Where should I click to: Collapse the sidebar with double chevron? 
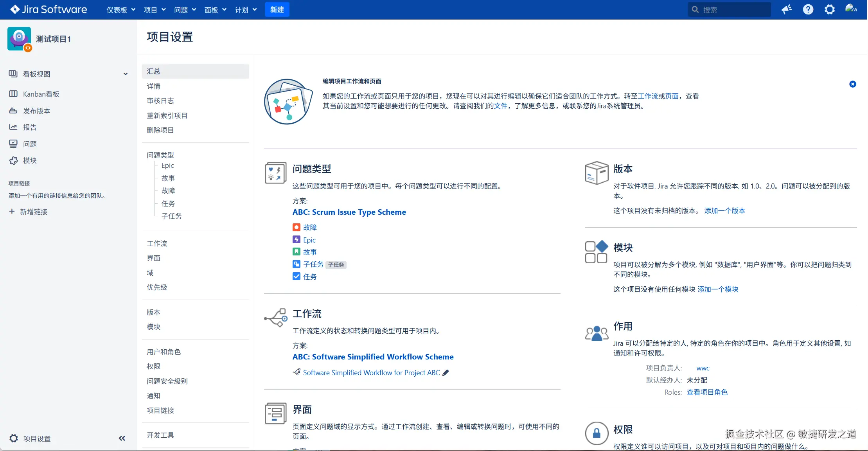(x=122, y=438)
